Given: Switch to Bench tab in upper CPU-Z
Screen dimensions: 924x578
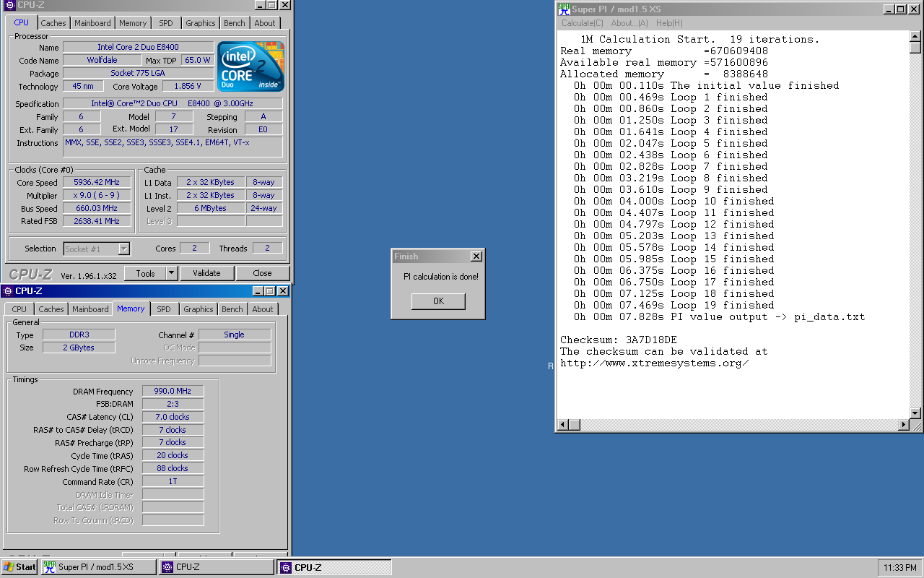Looking at the screenshot, I should point(235,23).
